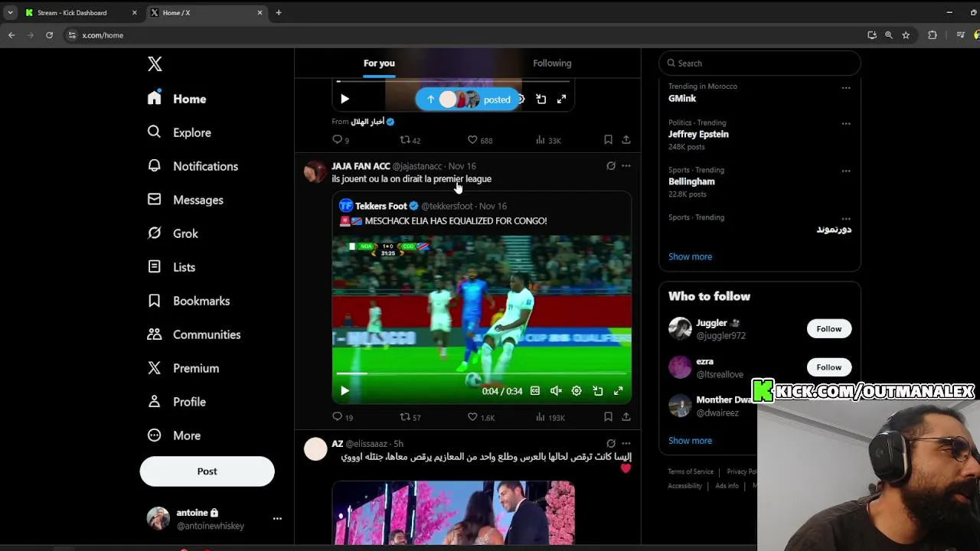Click Grok icon on AZ post
The image size is (980, 551).
(611, 444)
